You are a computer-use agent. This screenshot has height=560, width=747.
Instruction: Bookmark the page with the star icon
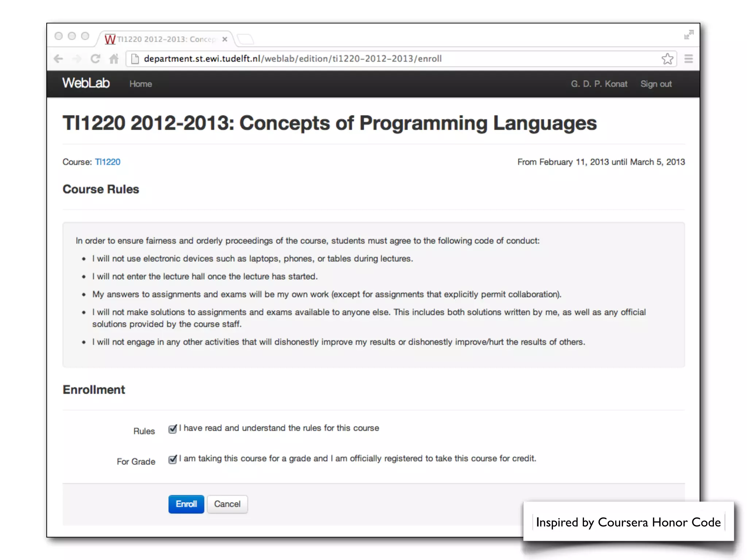coord(667,59)
